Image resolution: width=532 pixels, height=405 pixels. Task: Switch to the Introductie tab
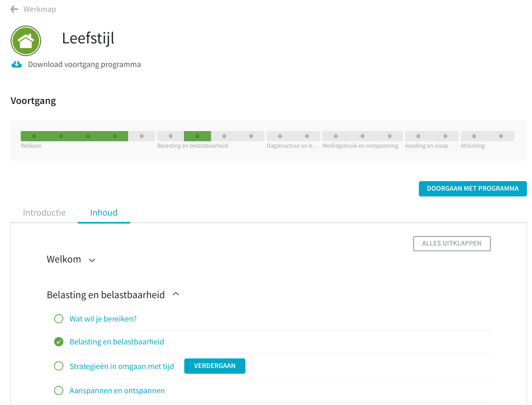click(x=44, y=213)
